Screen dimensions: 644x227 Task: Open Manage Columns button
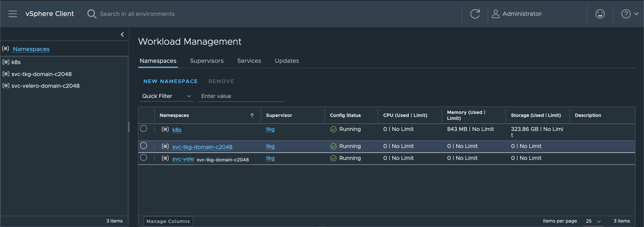click(168, 221)
